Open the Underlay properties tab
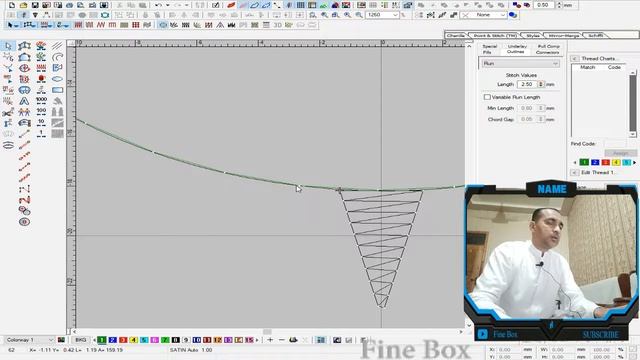Image resolution: width=640 pixels, height=360 pixels. point(517,46)
